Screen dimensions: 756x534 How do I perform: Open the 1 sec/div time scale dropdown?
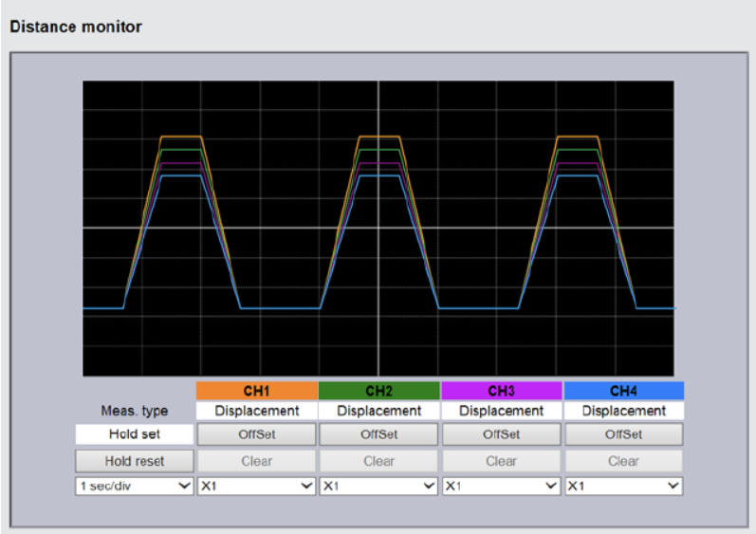click(135, 486)
